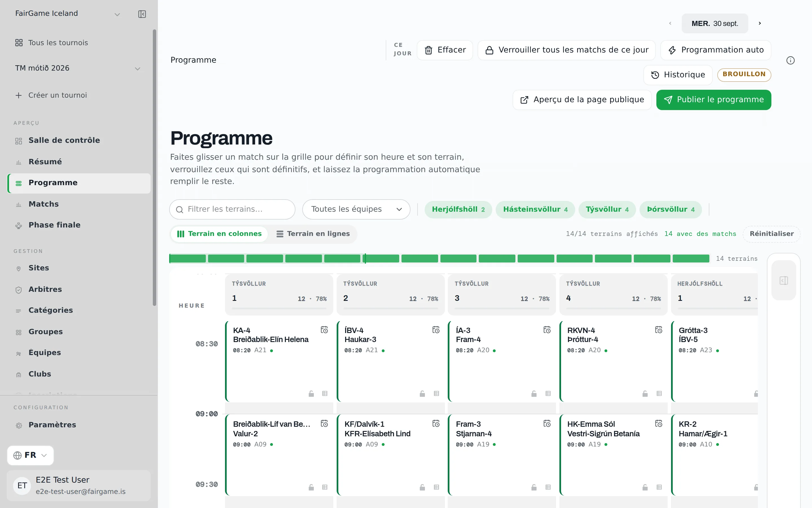Open grid icon on KA-4 match card

coord(325,393)
